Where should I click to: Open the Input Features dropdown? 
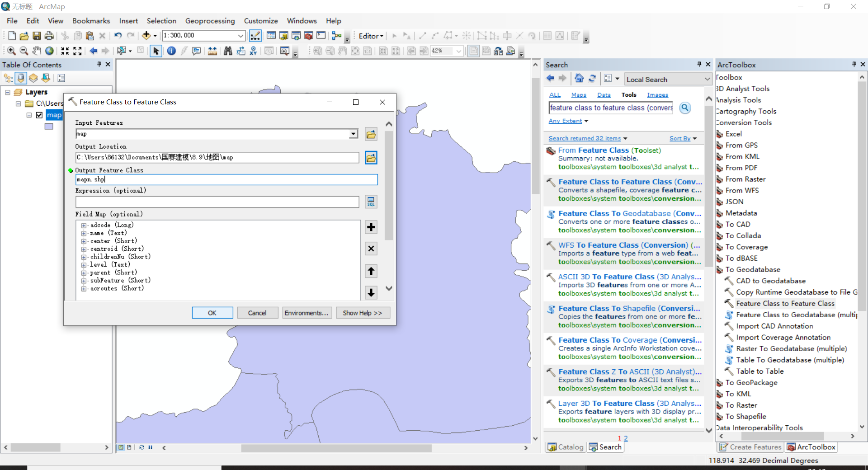click(353, 134)
